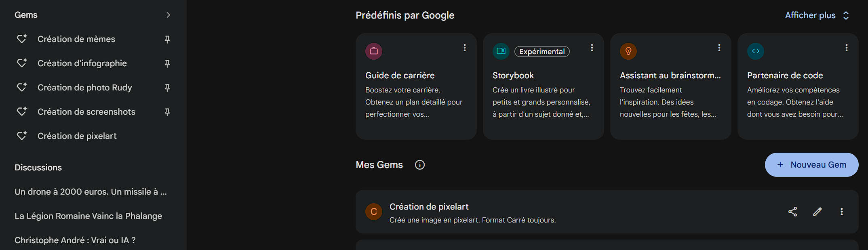The image size is (868, 250).
Task: Open the Création de pixelart gem in sidebar
Action: click(77, 136)
